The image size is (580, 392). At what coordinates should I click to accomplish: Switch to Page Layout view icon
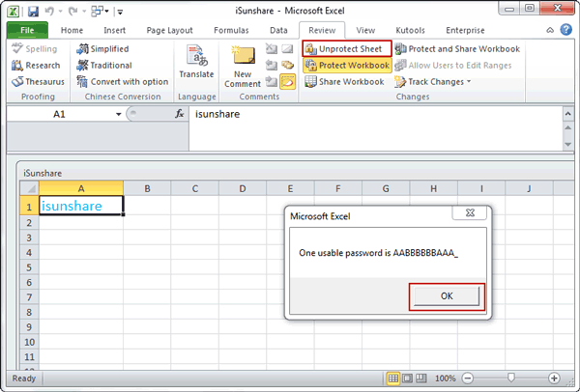pos(407,378)
